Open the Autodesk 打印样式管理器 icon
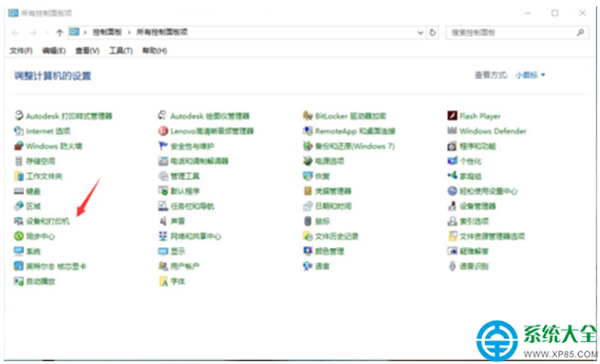This screenshot has width=600, height=364. pos(18,116)
